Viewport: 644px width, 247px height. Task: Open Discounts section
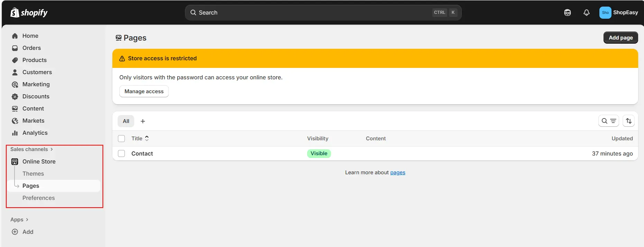tap(36, 96)
